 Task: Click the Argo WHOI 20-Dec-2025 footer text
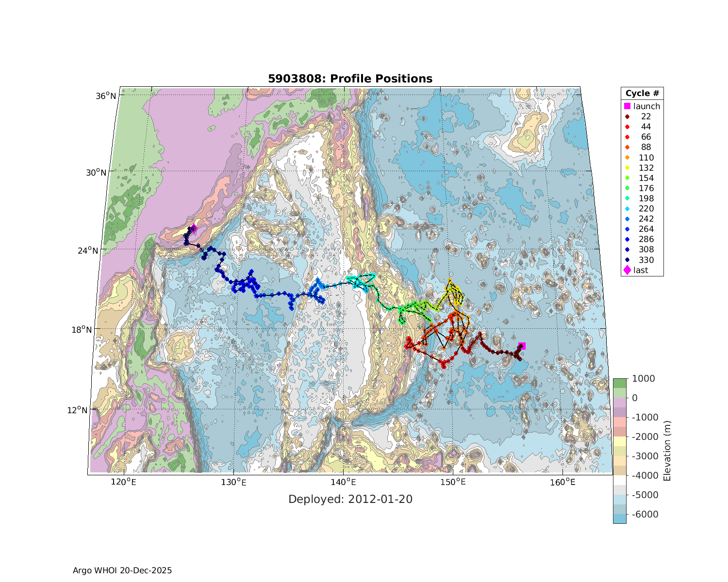point(122,570)
